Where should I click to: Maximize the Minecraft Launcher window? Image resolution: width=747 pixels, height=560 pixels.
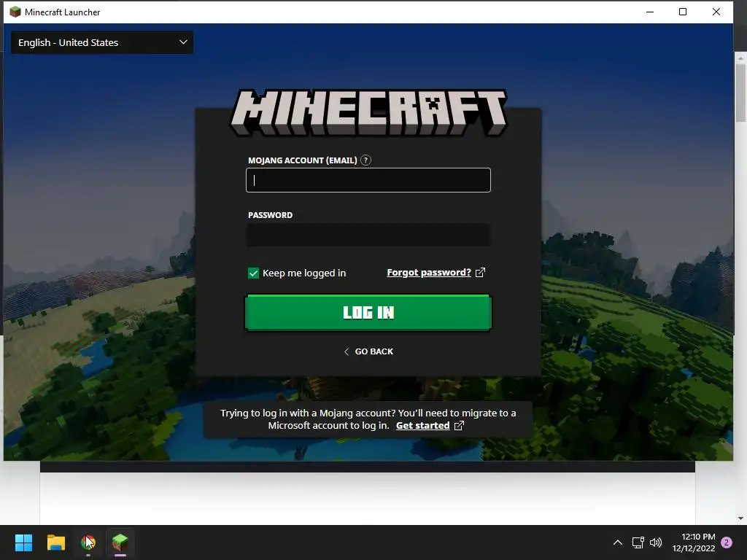(x=683, y=12)
